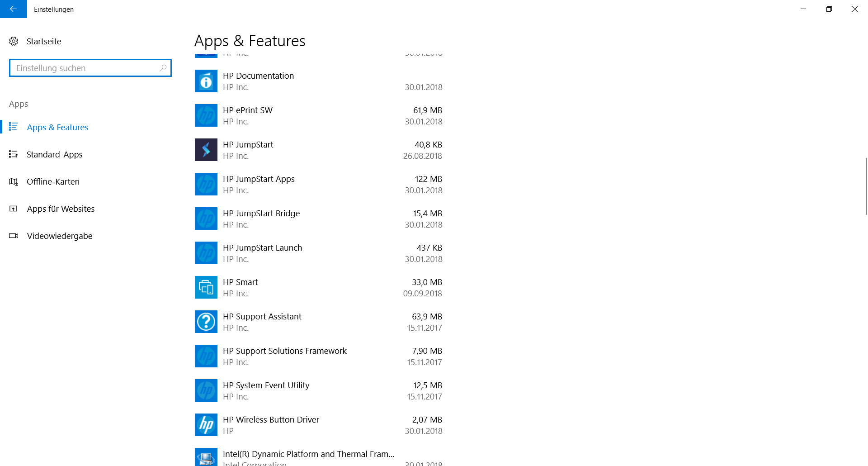Click the HP JumpStart Bridge icon
868x466 pixels.
206,219
